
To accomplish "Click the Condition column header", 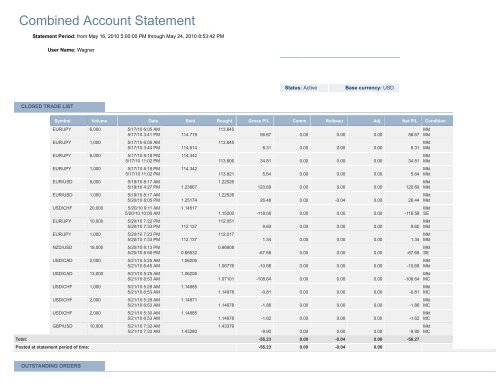I will coord(435,121).
